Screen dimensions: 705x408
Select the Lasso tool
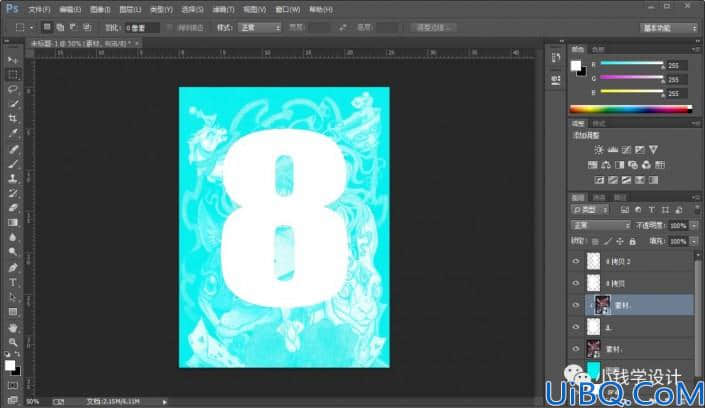13,89
